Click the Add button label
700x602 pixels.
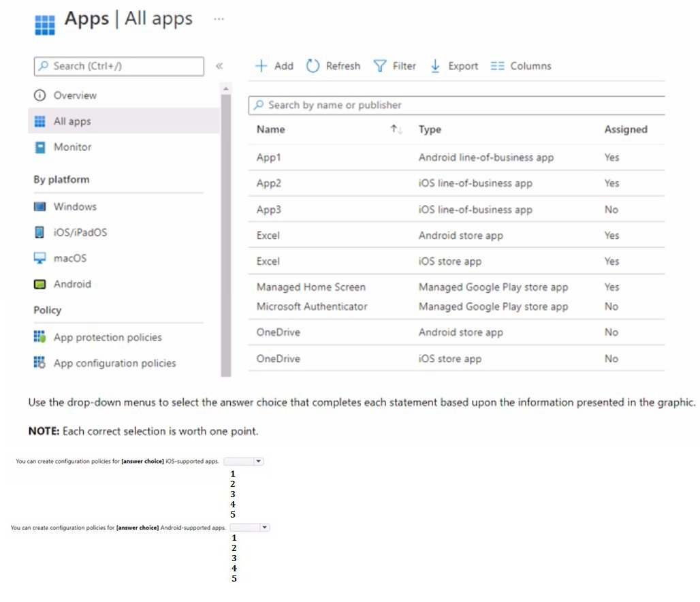point(284,66)
